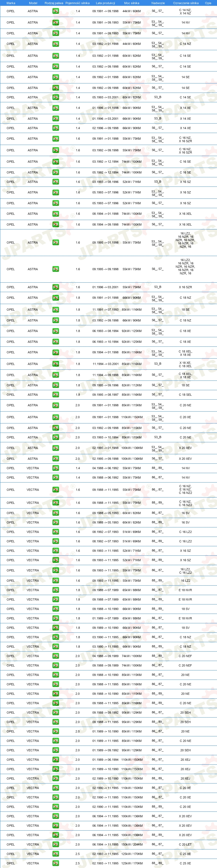Viewport: 217px width, 868px height.
Task: Click the 03.1993 -> 08.1996 production years cell
Action: [x=105, y=182]
